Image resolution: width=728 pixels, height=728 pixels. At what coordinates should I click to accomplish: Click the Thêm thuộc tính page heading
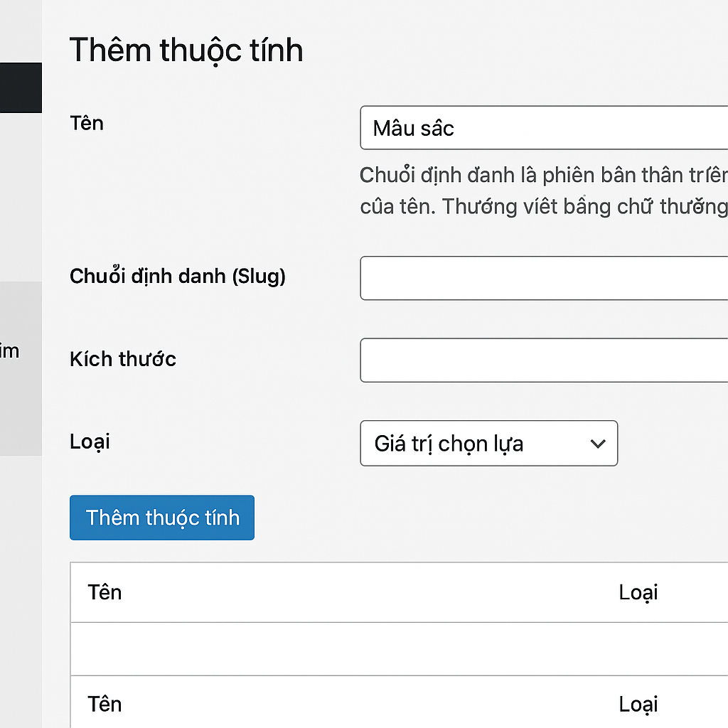[186, 50]
